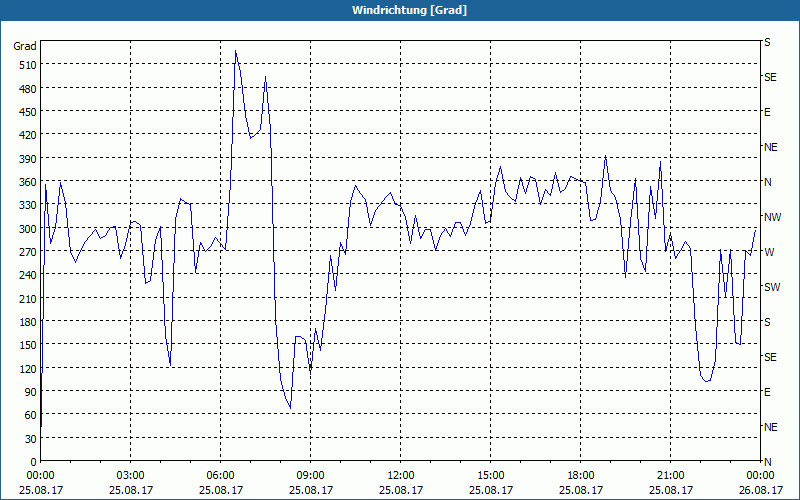Click the 180 left axis label
Image resolution: width=800 pixels, height=500 pixels.
28,322
